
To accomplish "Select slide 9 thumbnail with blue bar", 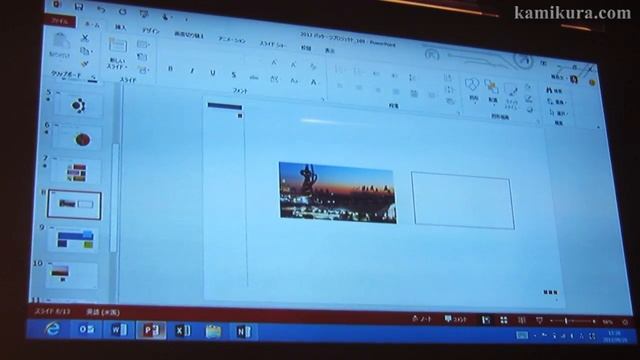I will point(73,239).
